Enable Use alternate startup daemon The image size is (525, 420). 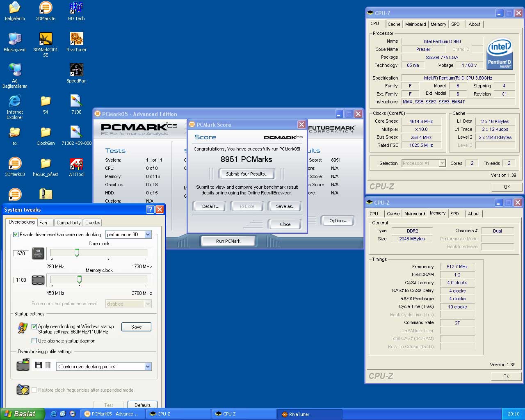(x=34, y=341)
